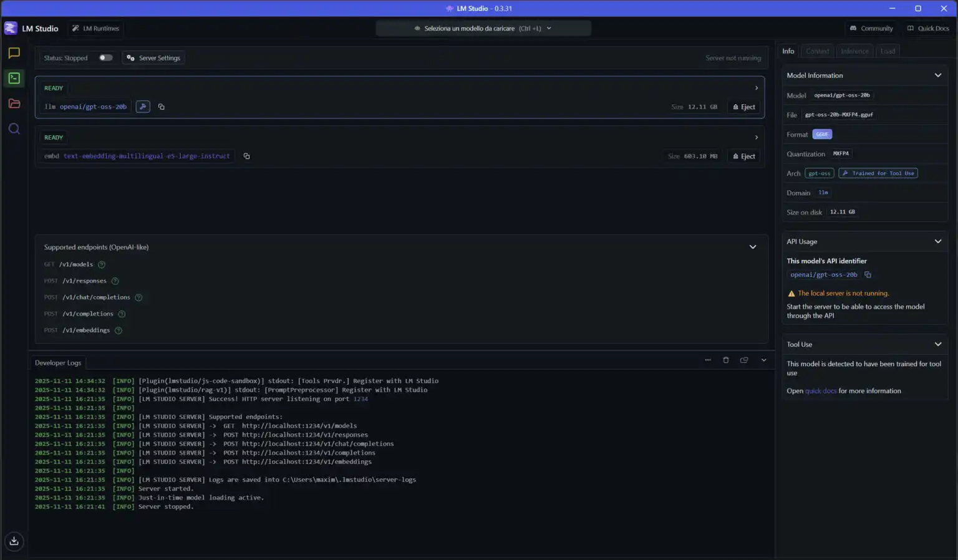Image resolution: width=958 pixels, height=560 pixels.
Task: Switch to the Info tab
Action: [788, 51]
